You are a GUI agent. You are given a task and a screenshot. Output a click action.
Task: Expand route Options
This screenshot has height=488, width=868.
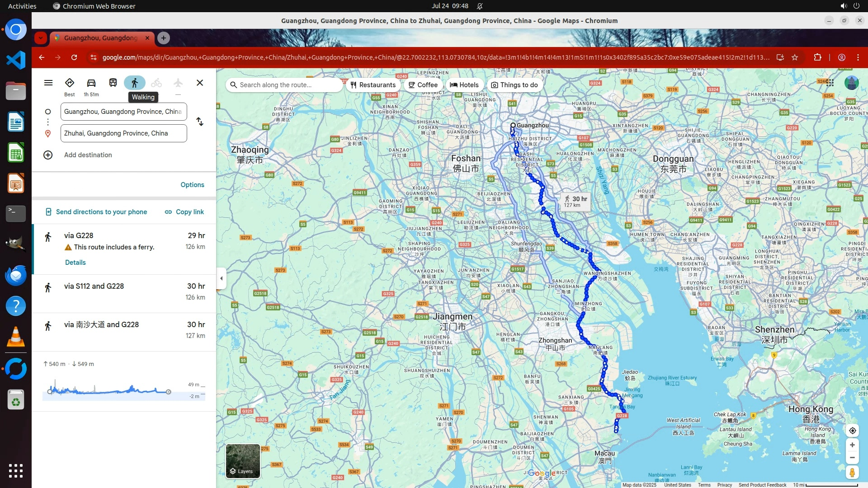click(192, 185)
